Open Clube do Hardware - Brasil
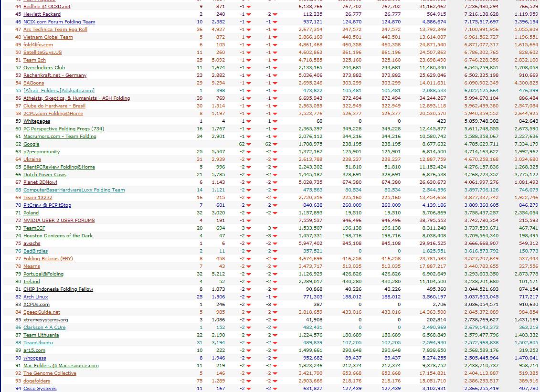540x392 pixels. (54, 106)
